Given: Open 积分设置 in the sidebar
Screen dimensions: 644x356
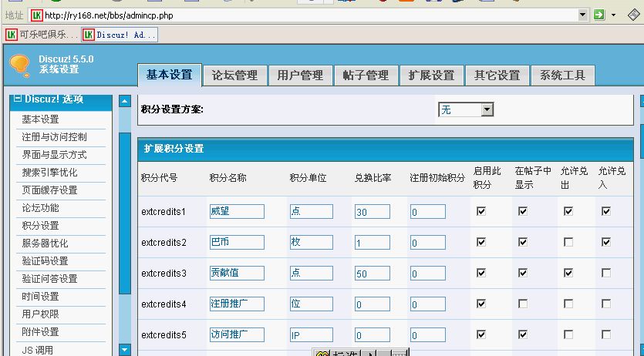Looking at the screenshot, I should [40, 226].
